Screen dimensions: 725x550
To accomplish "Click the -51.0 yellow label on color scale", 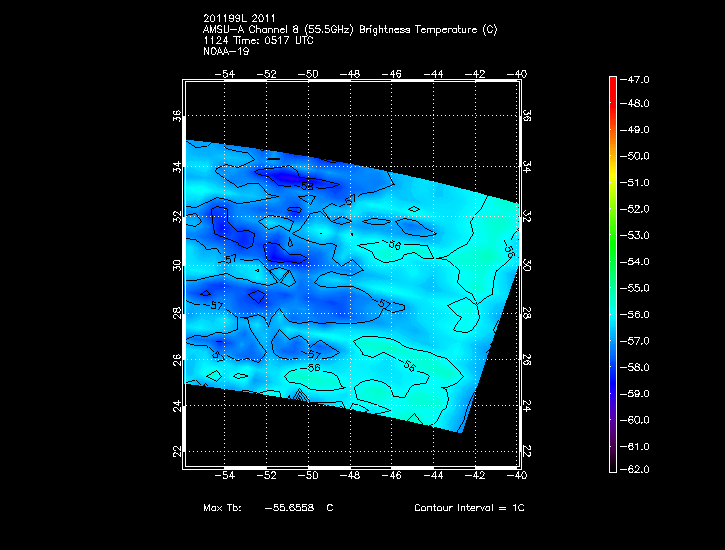I will coord(634,183).
